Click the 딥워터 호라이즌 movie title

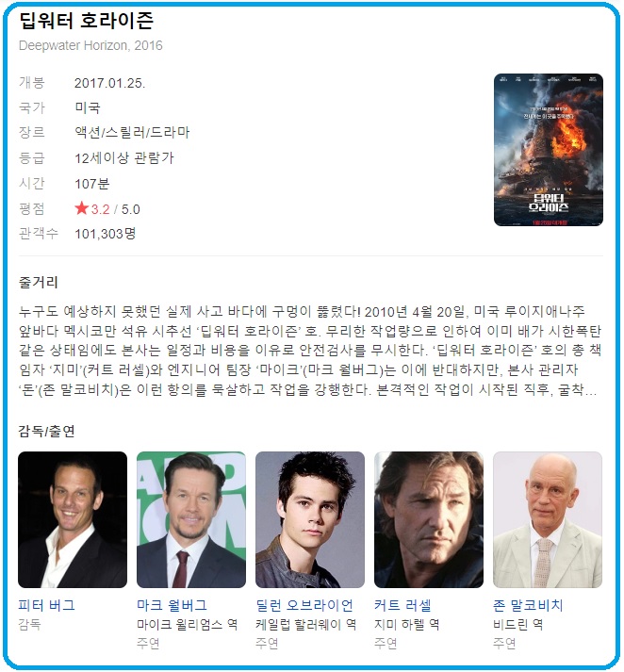pos(86,20)
